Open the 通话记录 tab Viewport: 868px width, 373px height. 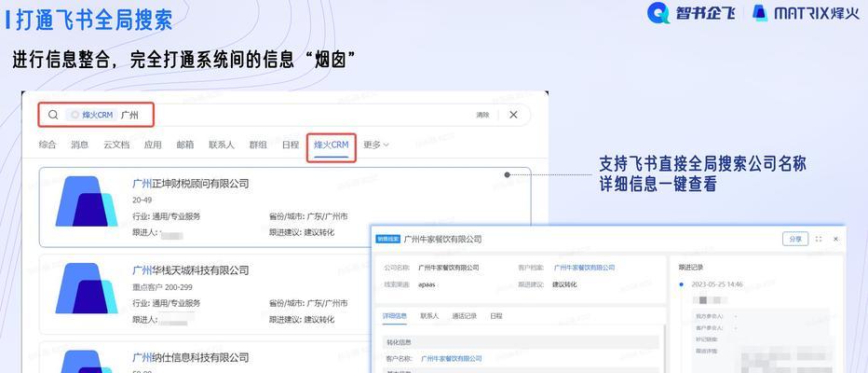click(x=464, y=316)
